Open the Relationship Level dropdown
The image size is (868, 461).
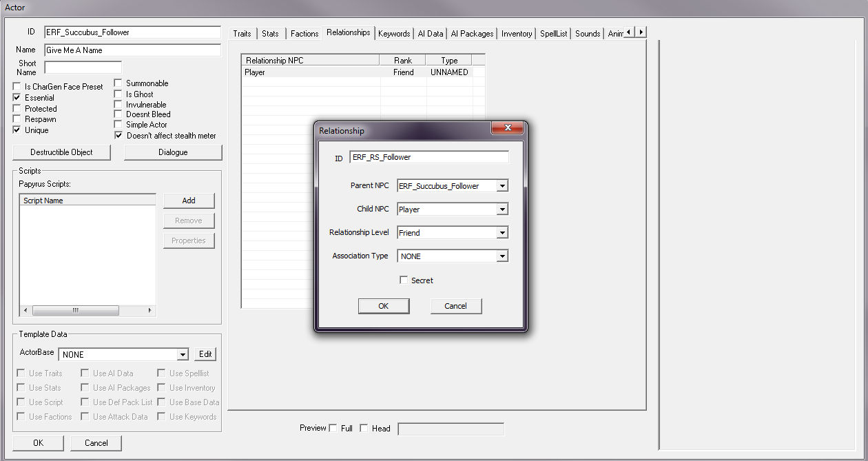(503, 233)
